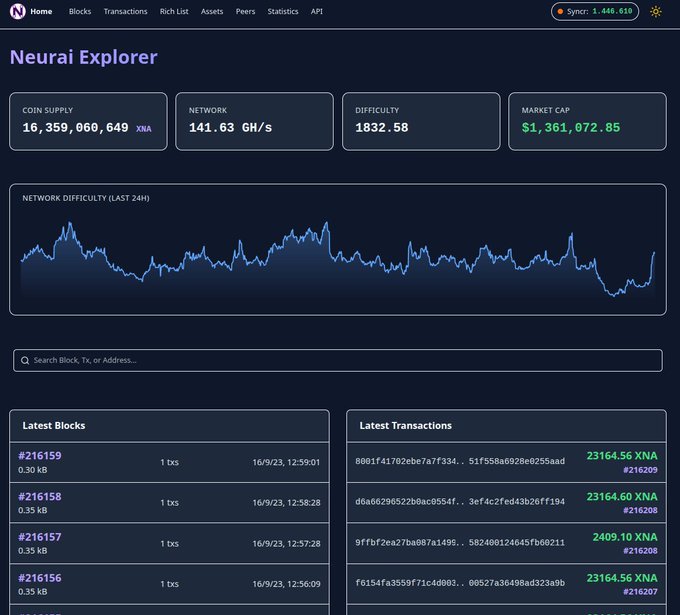The width and height of the screenshot is (680, 615).
Task: Click block reference #216207 in transactions
Action: tap(640, 591)
